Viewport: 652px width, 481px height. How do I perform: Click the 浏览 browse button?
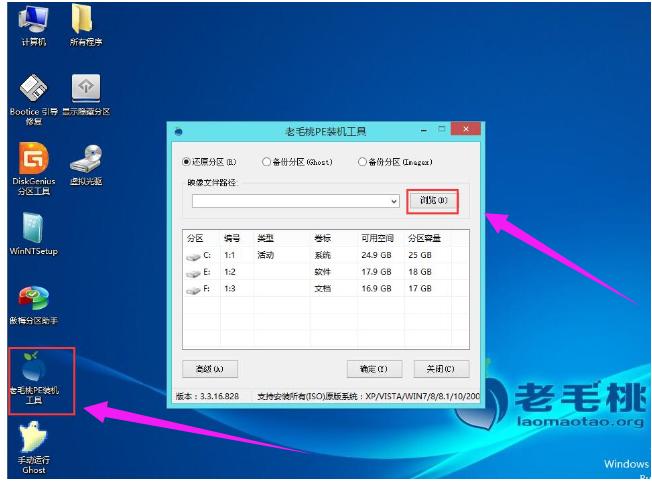pos(433,201)
